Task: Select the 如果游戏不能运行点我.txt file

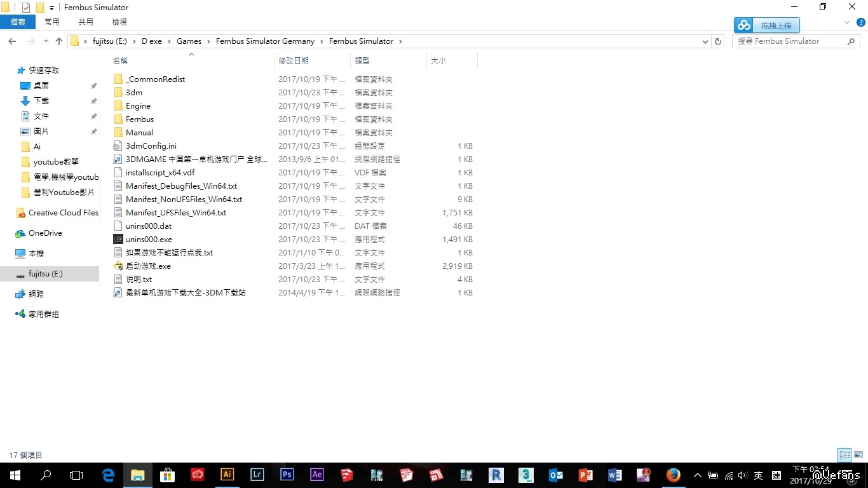Action: pyautogui.click(x=169, y=253)
